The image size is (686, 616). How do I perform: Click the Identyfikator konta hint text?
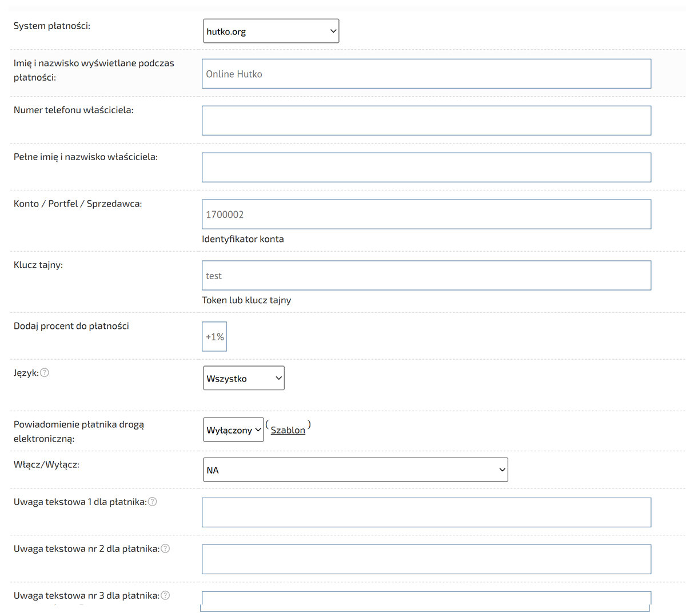click(242, 239)
